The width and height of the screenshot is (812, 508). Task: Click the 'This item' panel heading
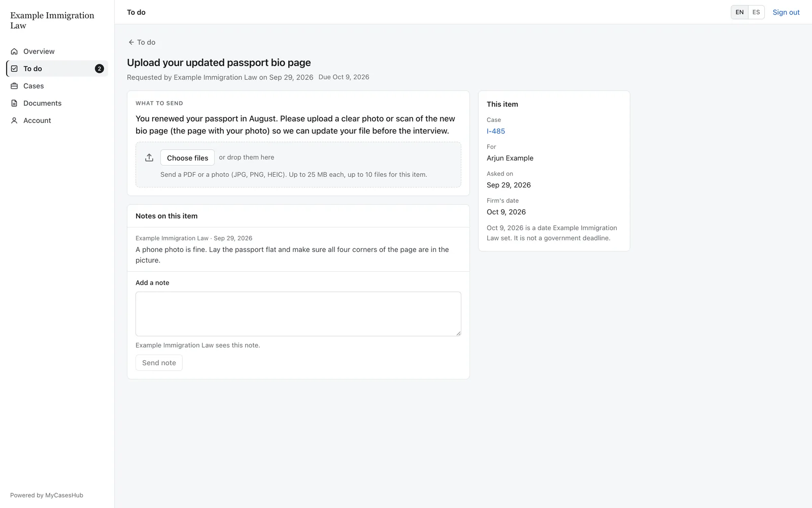[x=502, y=104]
